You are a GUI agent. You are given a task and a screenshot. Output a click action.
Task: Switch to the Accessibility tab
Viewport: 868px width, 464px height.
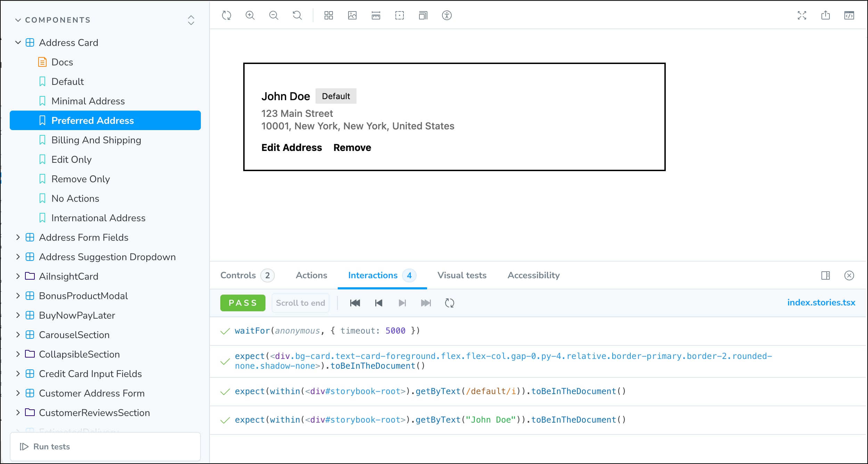[x=533, y=275]
